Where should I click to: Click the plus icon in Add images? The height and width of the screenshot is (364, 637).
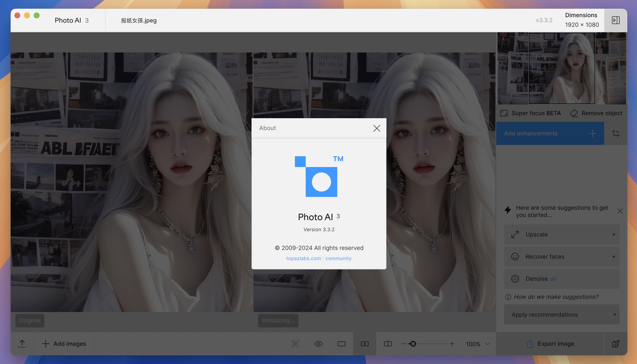pyautogui.click(x=46, y=344)
